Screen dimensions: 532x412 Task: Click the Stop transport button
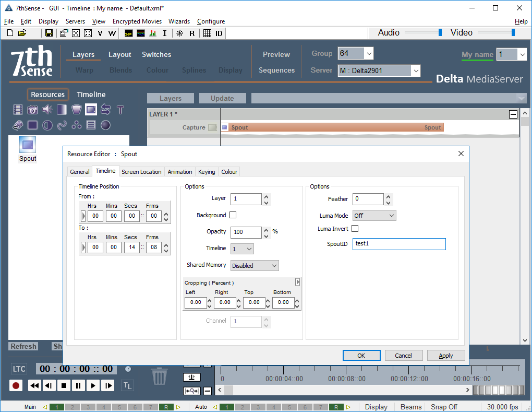64,385
